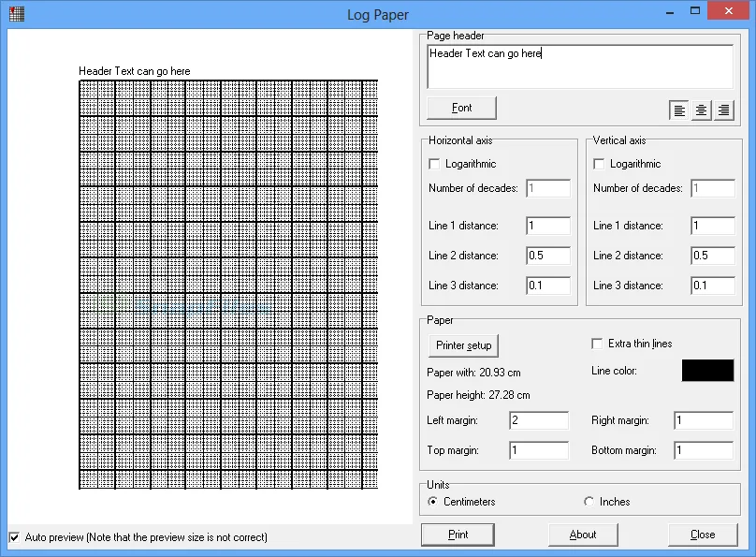
Task: Open the About dialog
Action: (x=583, y=535)
